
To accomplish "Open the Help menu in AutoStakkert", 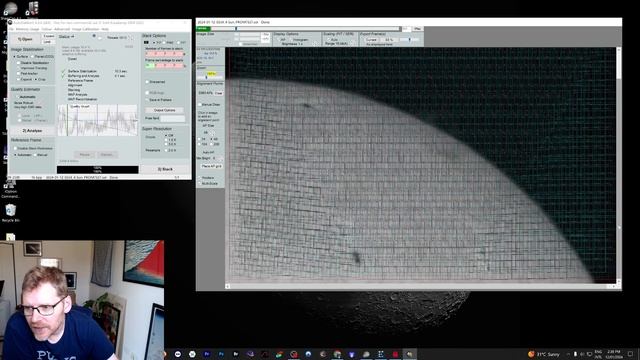I will point(105,29).
